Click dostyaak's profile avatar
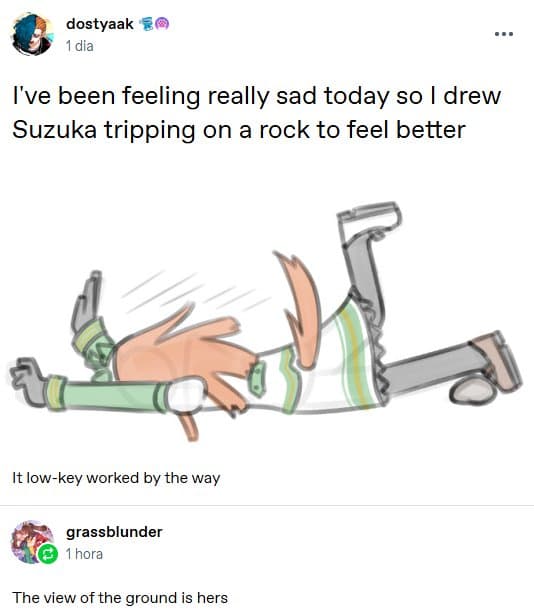 [33, 34]
